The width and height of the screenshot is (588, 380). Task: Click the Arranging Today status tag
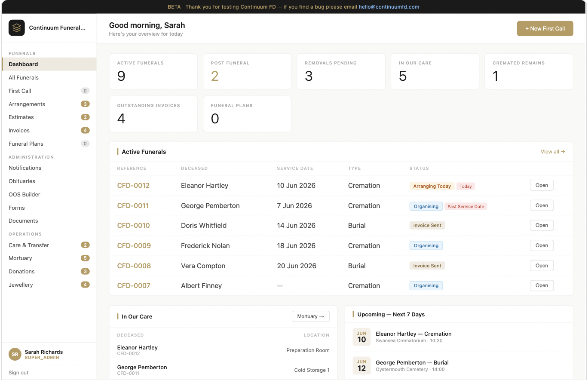click(432, 186)
